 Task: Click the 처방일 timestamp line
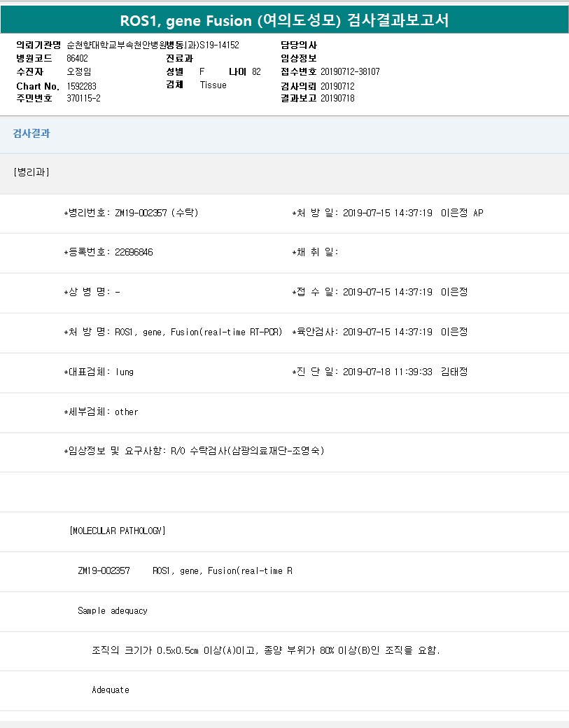click(x=387, y=213)
